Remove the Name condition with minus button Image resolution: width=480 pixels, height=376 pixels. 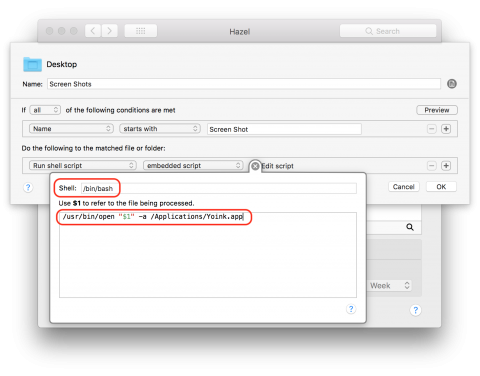[x=432, y=129]
